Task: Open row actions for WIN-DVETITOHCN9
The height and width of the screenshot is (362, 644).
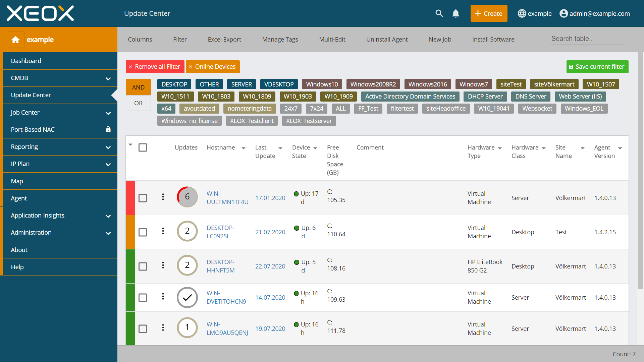Action: [163, 296]
